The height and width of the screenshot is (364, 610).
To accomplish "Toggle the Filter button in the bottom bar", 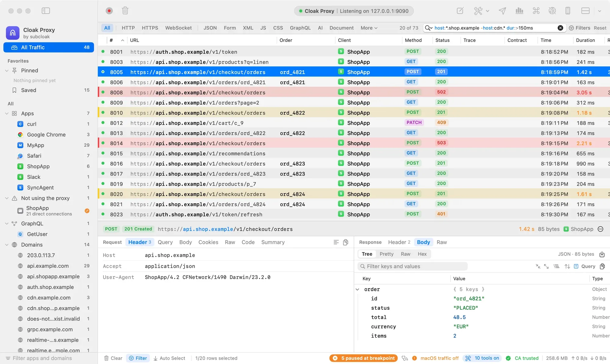I will [x=138, y=358].
